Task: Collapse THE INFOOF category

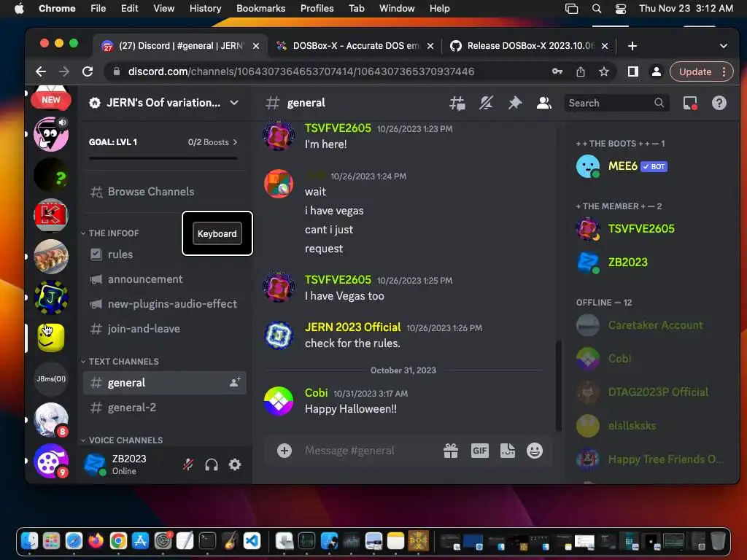Action: (110, 233)
